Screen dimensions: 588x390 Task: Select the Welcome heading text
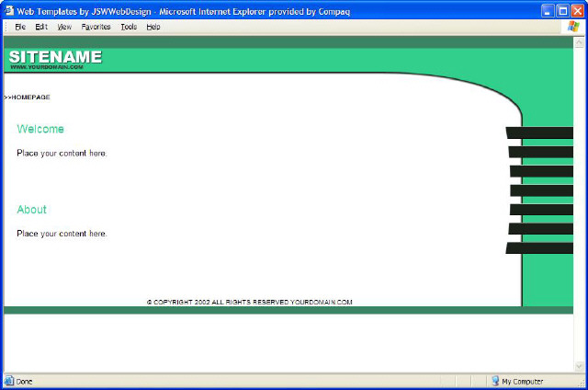(40, 130)
